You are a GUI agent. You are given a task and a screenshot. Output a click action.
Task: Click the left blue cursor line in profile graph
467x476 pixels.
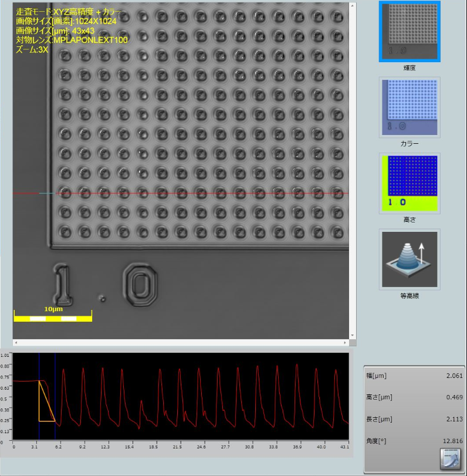pos(39,396)
